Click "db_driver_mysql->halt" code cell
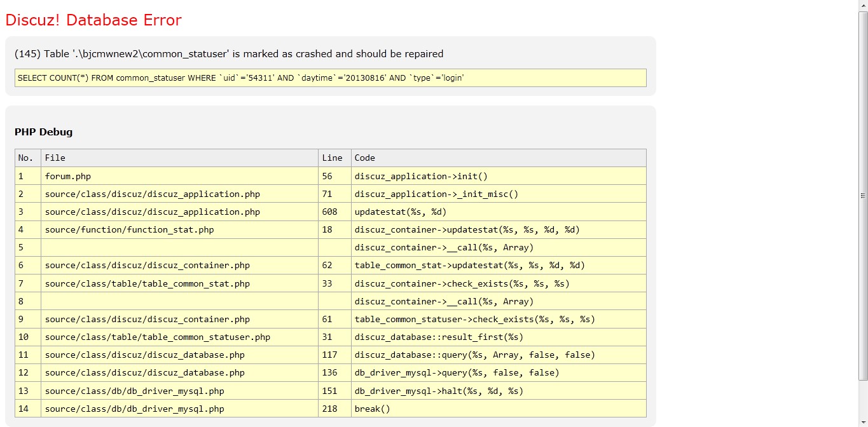Viewport: 868px width, 427px height. coord(499,391)
